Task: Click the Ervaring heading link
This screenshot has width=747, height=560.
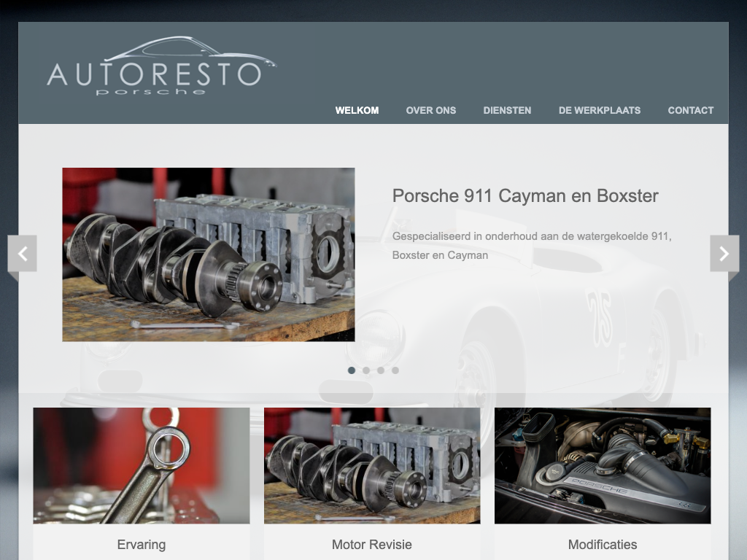Action: 142,545
